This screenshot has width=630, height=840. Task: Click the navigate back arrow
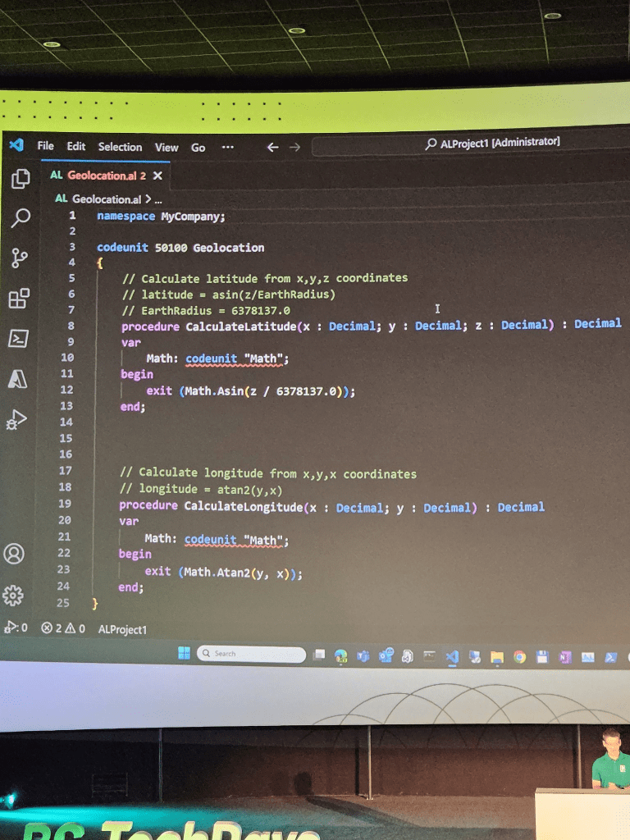click(273, 148)
